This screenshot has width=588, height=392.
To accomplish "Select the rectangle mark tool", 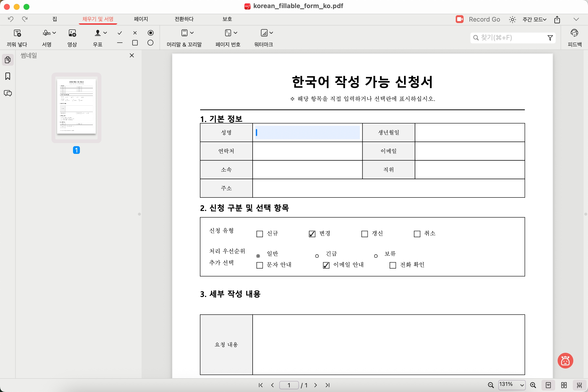I will pyautogui.click(x=135, y=43).
